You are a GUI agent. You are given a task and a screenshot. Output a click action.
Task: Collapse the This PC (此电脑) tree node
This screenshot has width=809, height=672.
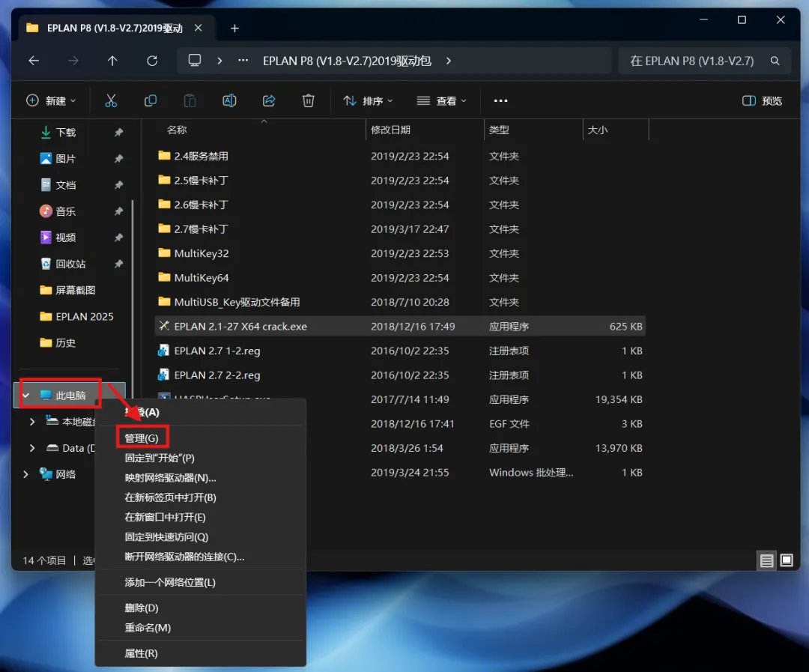pyautogui.click(x=25, y=396)
